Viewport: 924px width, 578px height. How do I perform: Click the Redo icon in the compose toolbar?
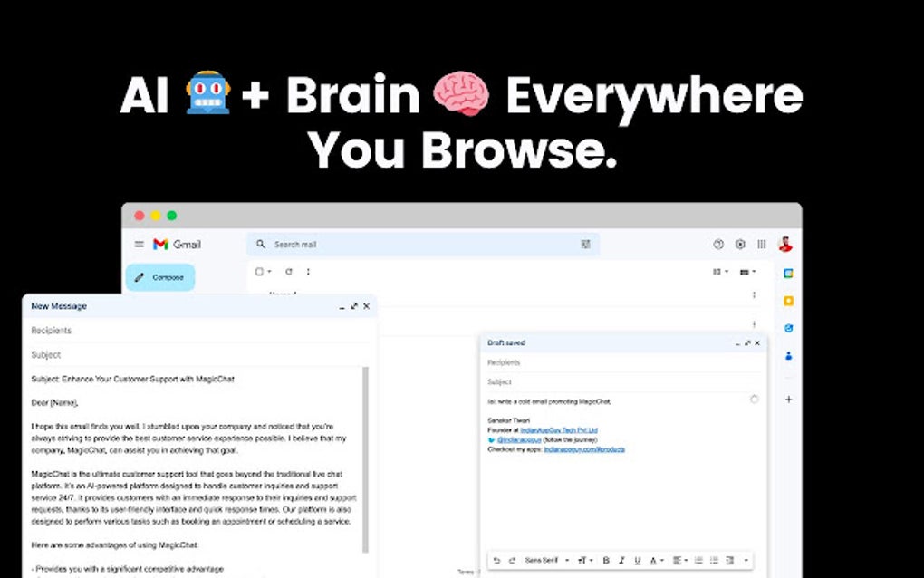(513, 560)
